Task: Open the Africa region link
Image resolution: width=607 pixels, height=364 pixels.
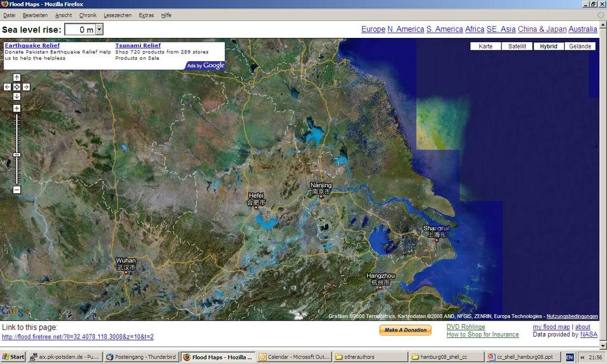Action: pos(475,29)
